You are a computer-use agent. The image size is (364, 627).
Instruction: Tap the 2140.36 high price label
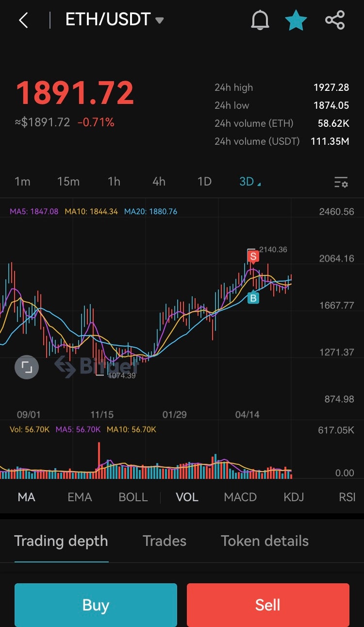[x=273, y=250]
